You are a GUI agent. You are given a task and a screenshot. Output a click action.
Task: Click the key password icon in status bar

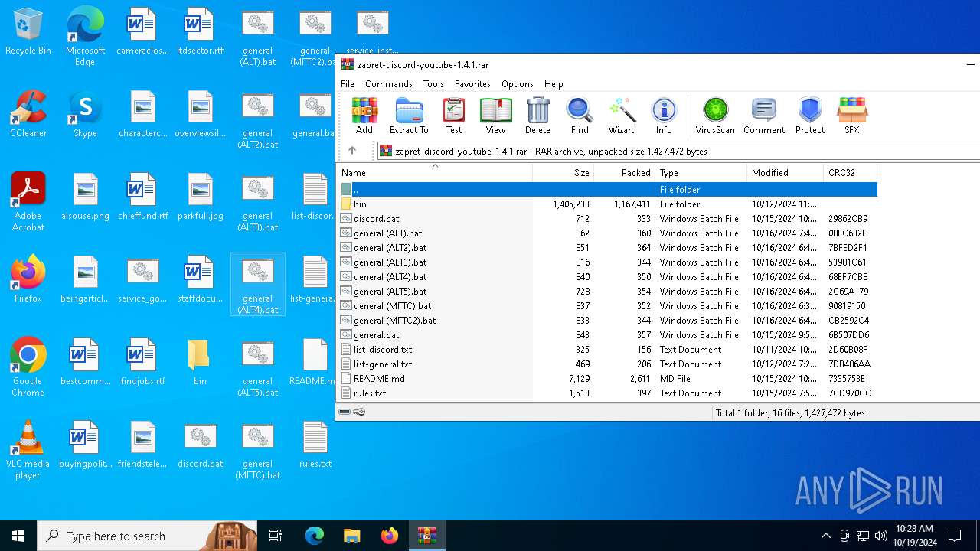359,412
